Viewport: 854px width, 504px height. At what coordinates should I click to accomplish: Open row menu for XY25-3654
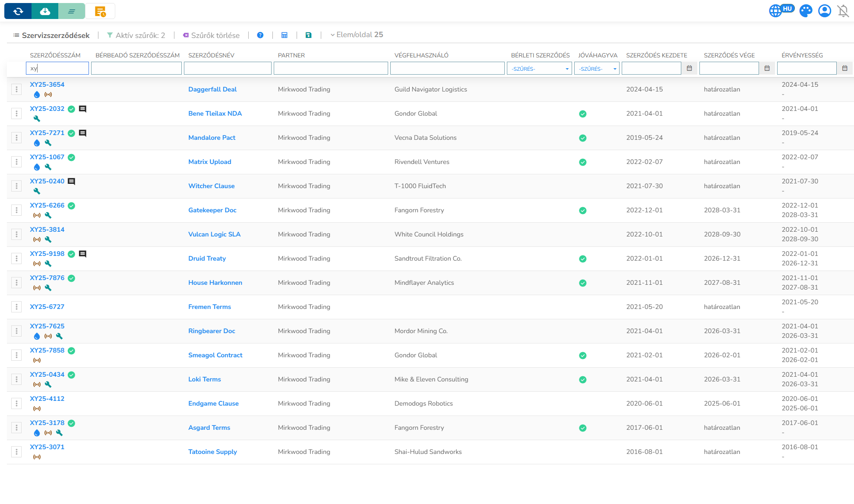(x=16, y=89)
